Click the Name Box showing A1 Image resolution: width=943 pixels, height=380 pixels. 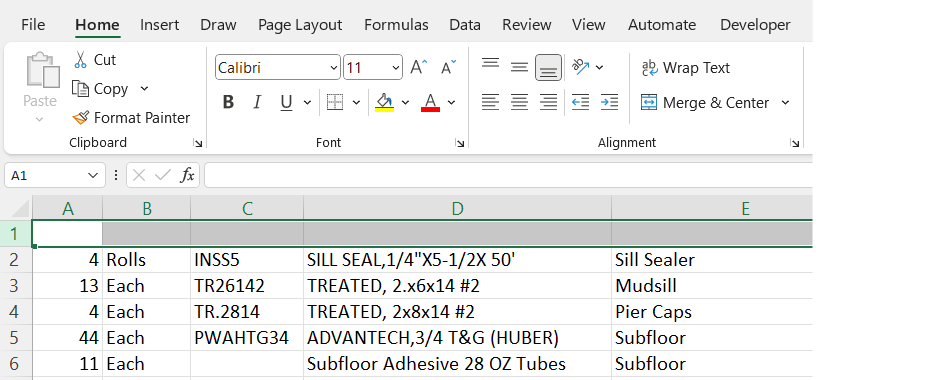pyautogui.click(x=54, y=176)
